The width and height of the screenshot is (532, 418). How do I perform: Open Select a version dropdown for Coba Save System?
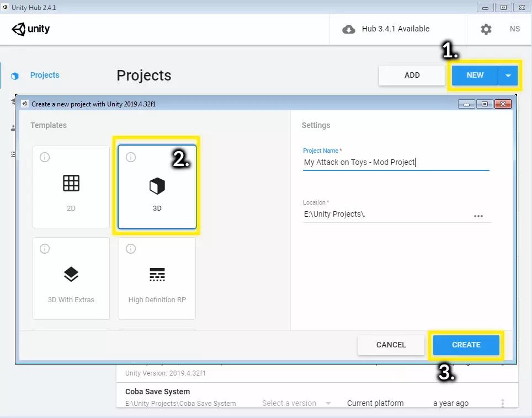tap(296, 403)
